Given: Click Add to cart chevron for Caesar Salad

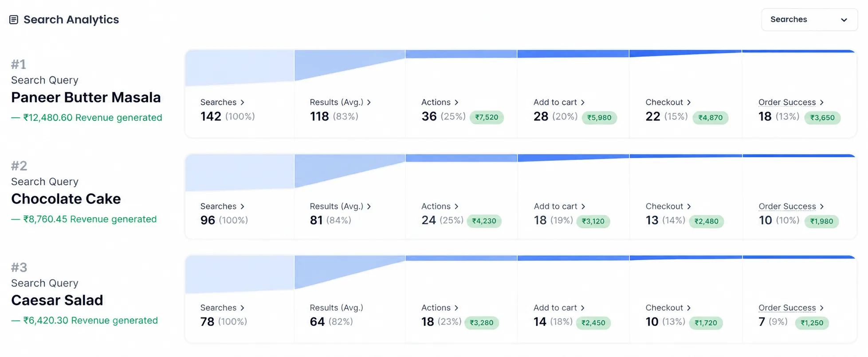Looking at the screenshot, I should (583, 308).
